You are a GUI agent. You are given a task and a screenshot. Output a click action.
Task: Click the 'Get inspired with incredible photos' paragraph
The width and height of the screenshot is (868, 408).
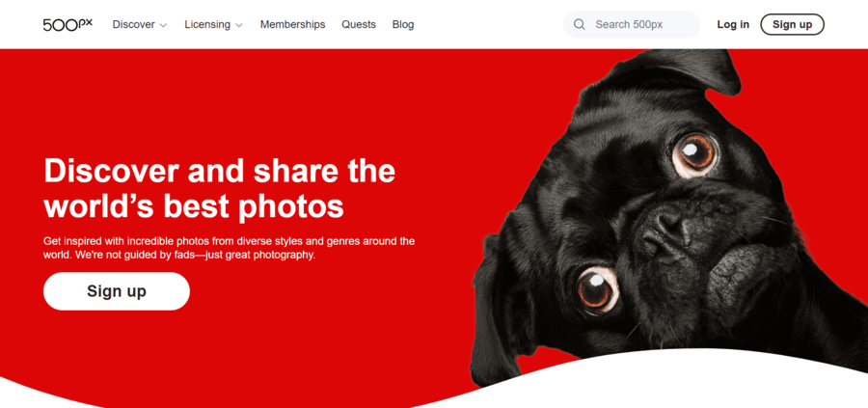[x=229, y=249]
